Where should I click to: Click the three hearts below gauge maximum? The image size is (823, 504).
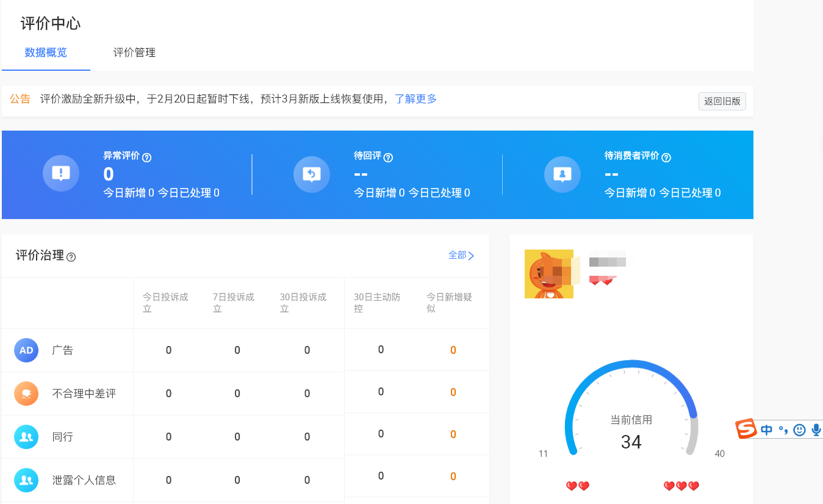[x=681, y=486]
